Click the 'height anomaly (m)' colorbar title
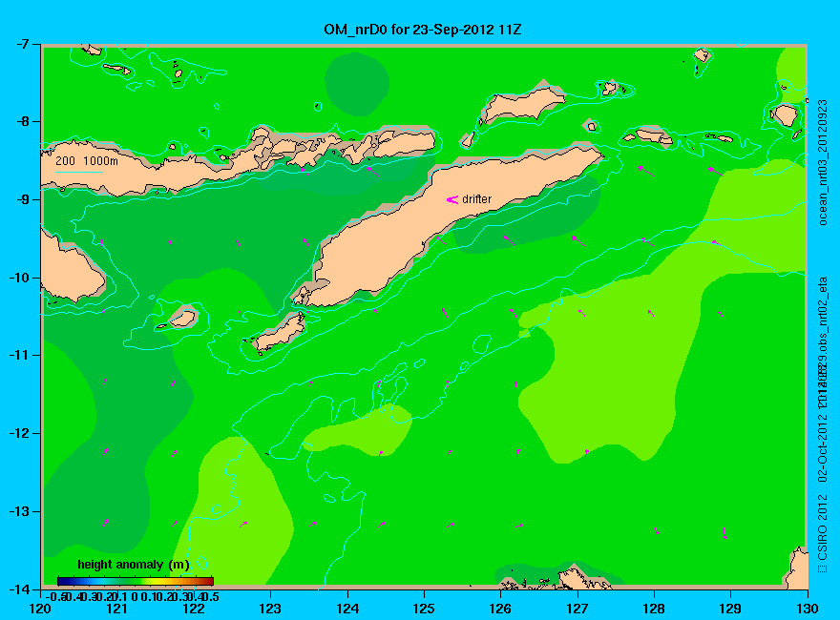 tap(134, 565)
